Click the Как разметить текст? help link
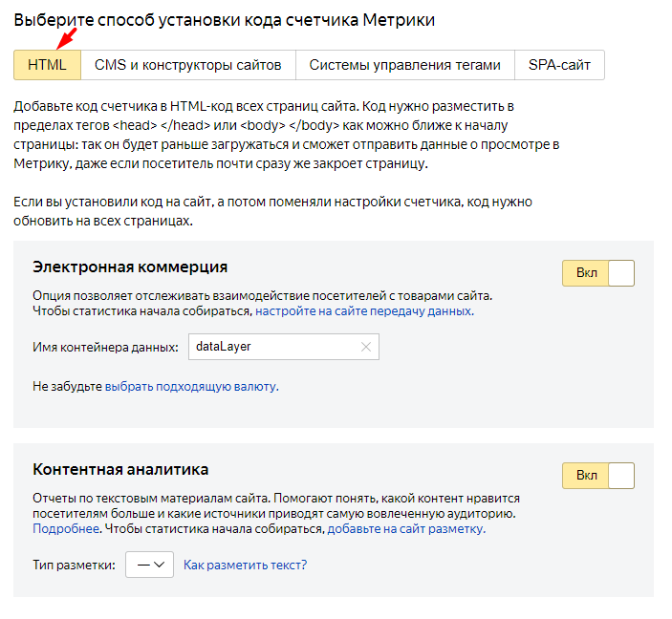This screenshot has width=672, height=619. (x=246, y=565)
